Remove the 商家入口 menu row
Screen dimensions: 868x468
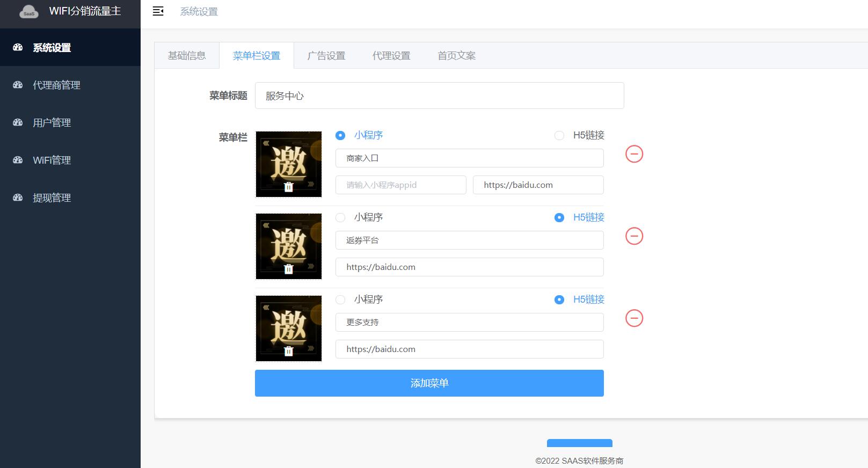(x=634, y=154)
